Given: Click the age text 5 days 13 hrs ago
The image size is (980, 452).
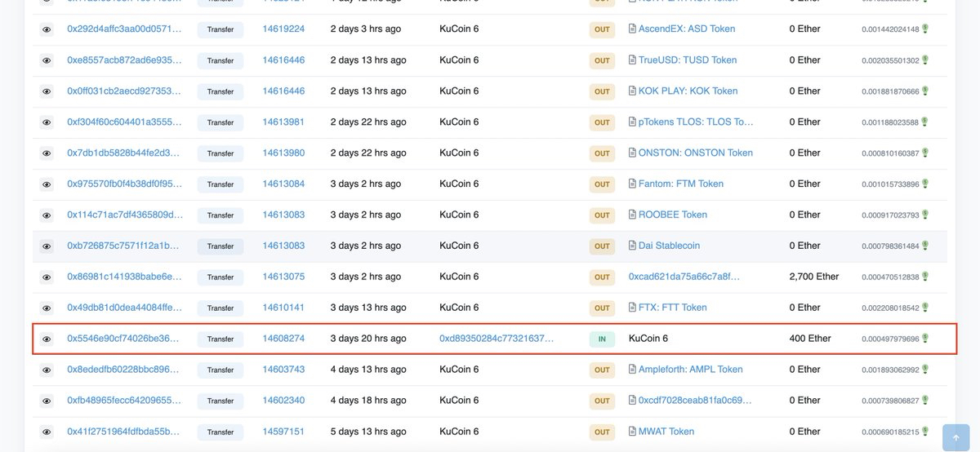Looking at the screenshot, I should [x=368, y=432].
